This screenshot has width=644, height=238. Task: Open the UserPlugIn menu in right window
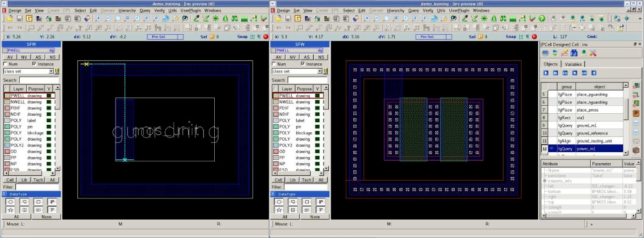pyautogui.click(x=459, y=10)
